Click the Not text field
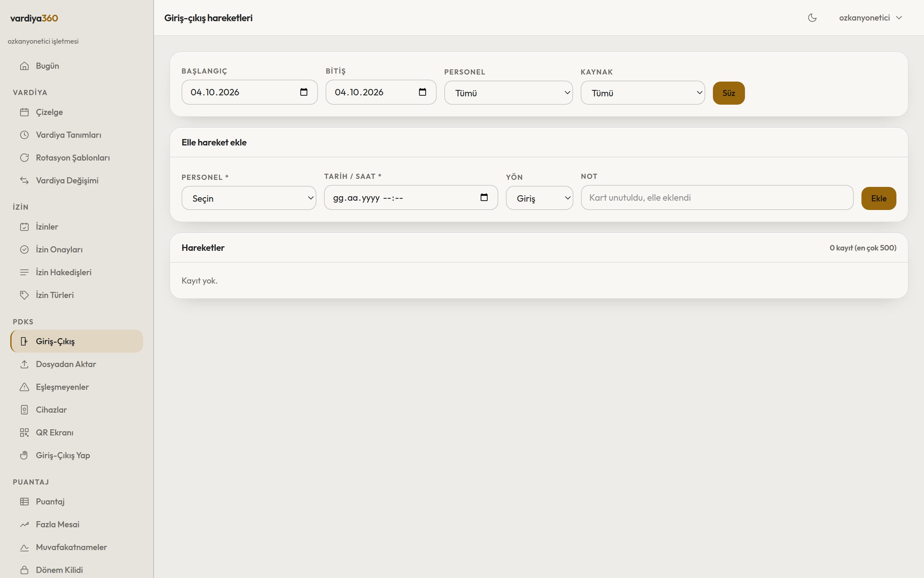The height and width of the screenshot is (578, 924). point(717,197)
